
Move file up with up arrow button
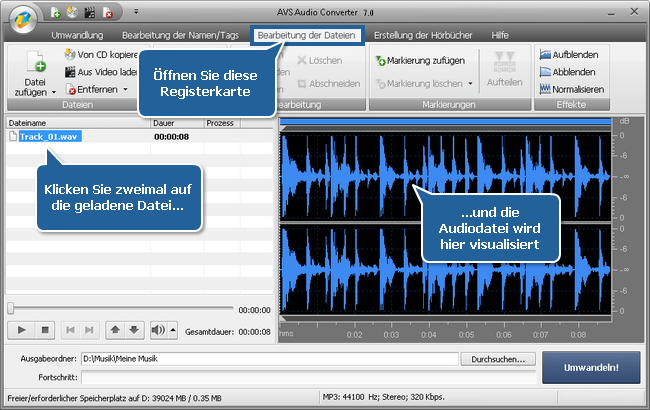116,330
